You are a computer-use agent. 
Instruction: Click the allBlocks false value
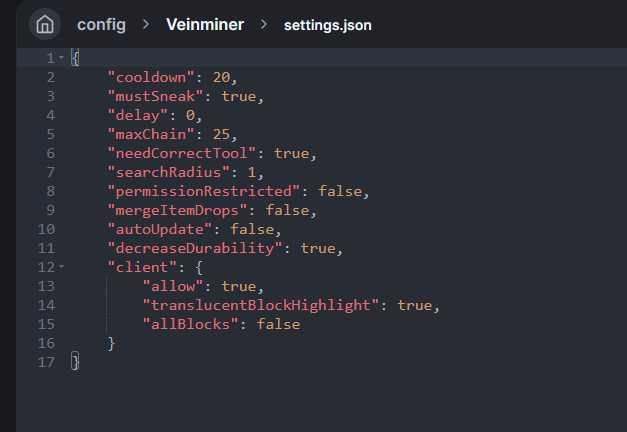(x=278, y=324)
